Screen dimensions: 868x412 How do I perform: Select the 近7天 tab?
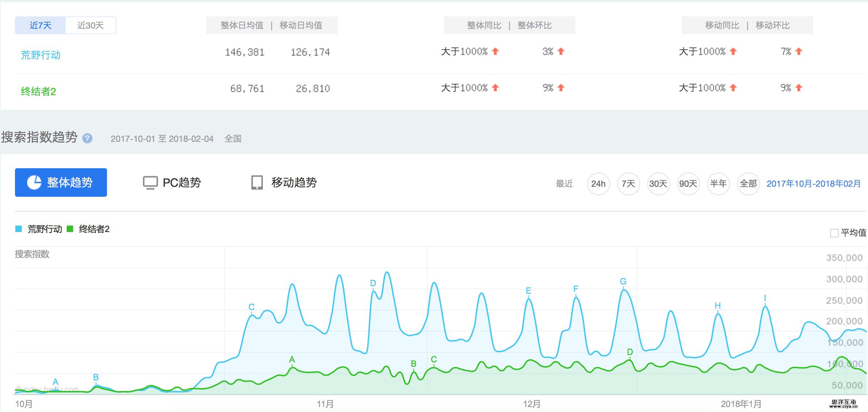tap(40, 25)
